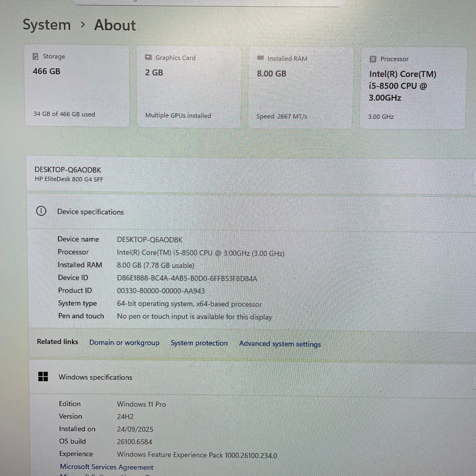Open System protection
476x476 pixels.
(x=199, y=343)
